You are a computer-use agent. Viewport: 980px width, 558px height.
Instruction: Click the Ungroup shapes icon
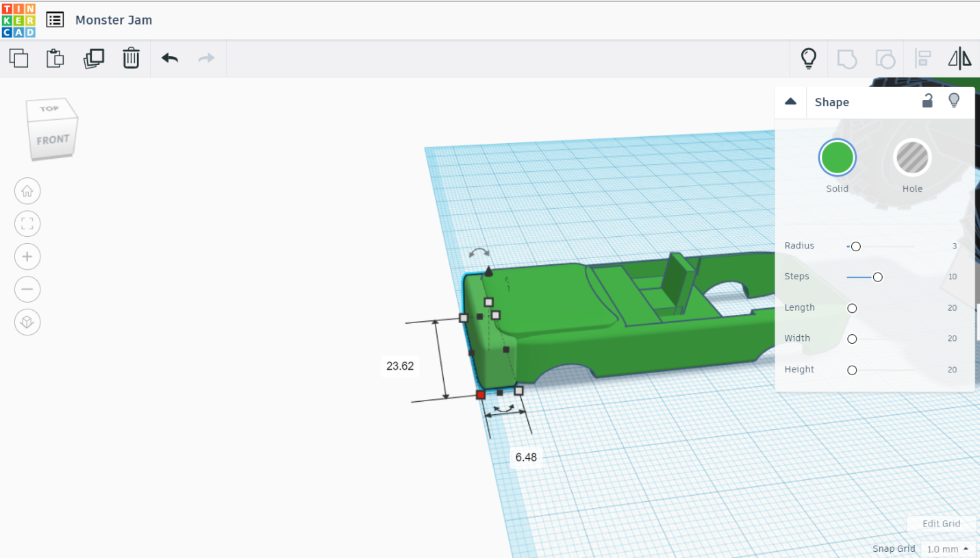pyautogui.click(x=885, y=59)
